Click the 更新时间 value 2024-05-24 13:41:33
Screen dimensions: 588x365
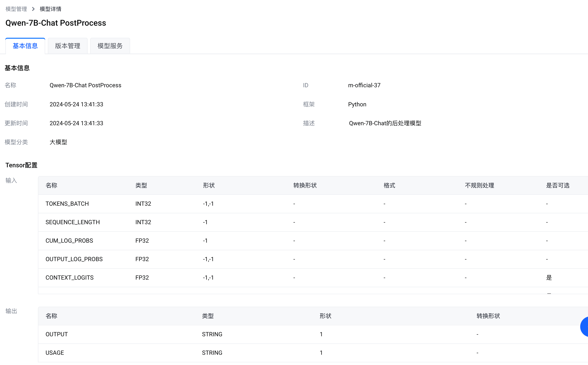tap(76, 123)
